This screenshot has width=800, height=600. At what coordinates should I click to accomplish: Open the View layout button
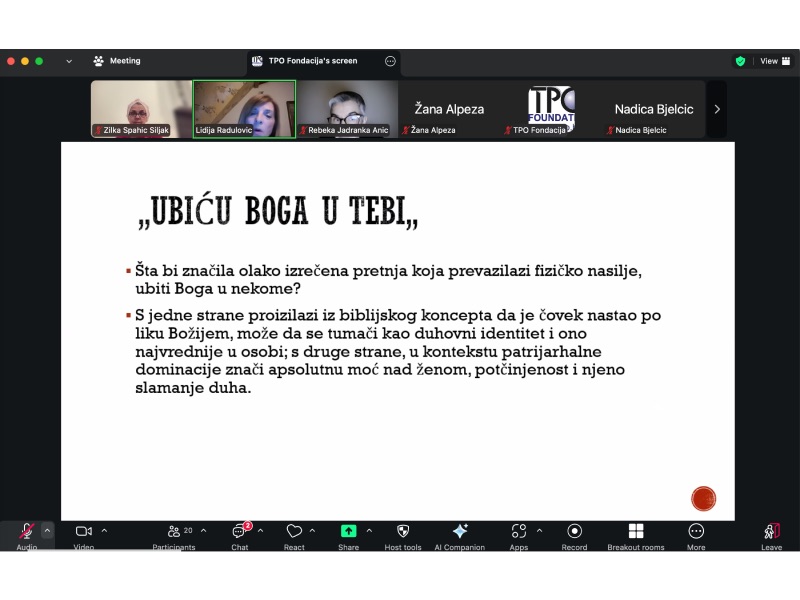pyautogui.click(x=768, y=61)
